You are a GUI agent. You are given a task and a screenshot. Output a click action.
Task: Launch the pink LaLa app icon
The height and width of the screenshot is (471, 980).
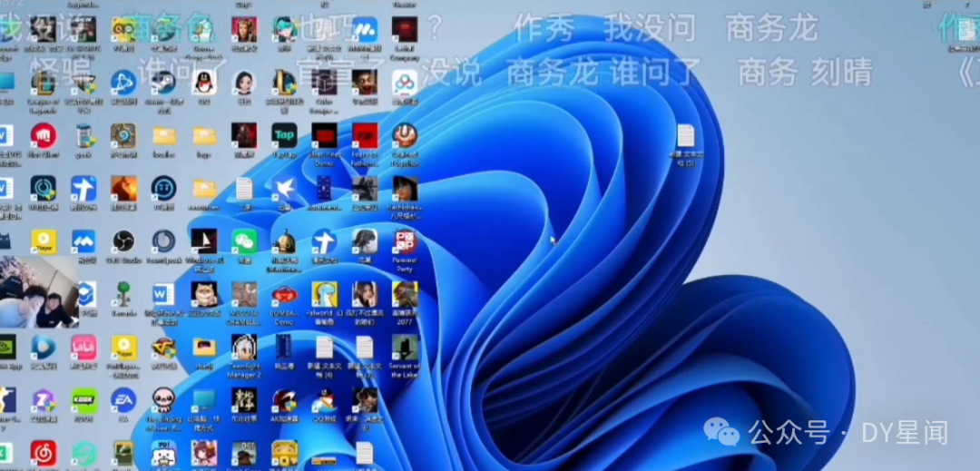83,348
